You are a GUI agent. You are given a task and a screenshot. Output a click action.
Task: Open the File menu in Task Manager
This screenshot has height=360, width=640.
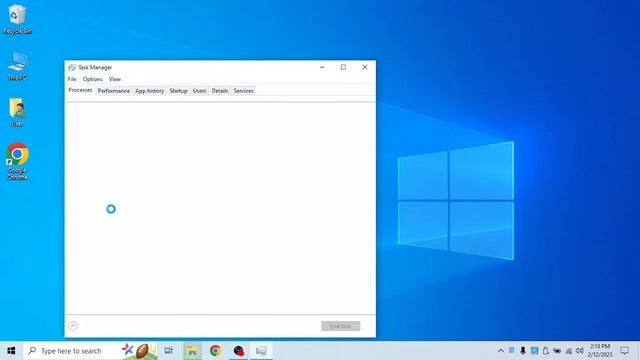(72, 79)
